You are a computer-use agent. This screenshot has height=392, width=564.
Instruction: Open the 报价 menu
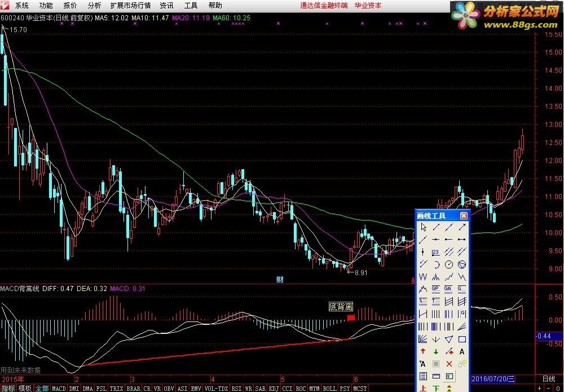70,6
